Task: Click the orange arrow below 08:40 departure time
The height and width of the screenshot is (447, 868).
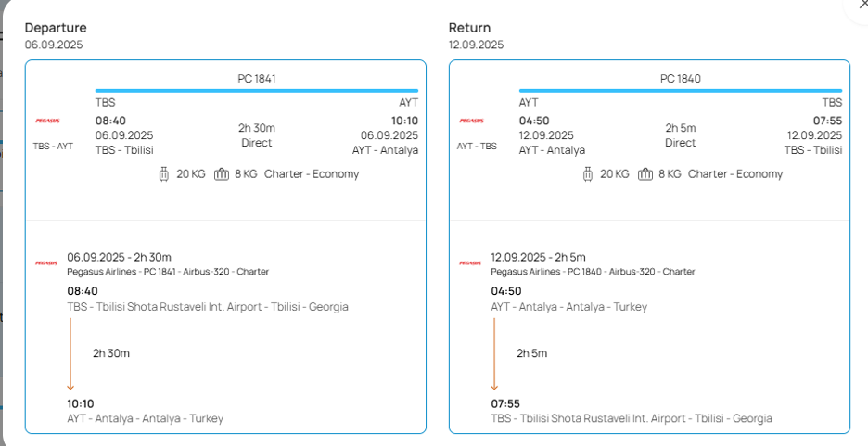Action: [70, 353]
